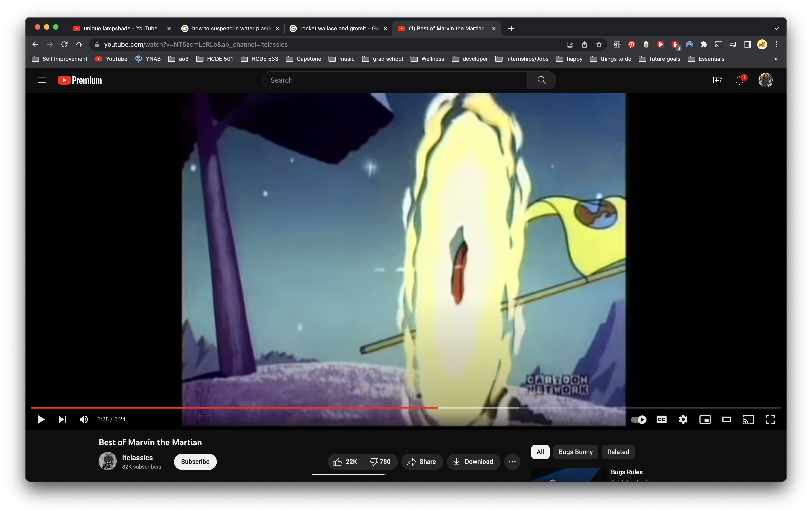Play the paused video
Viewport: 812px width, 515px height.
click(41, 419)
